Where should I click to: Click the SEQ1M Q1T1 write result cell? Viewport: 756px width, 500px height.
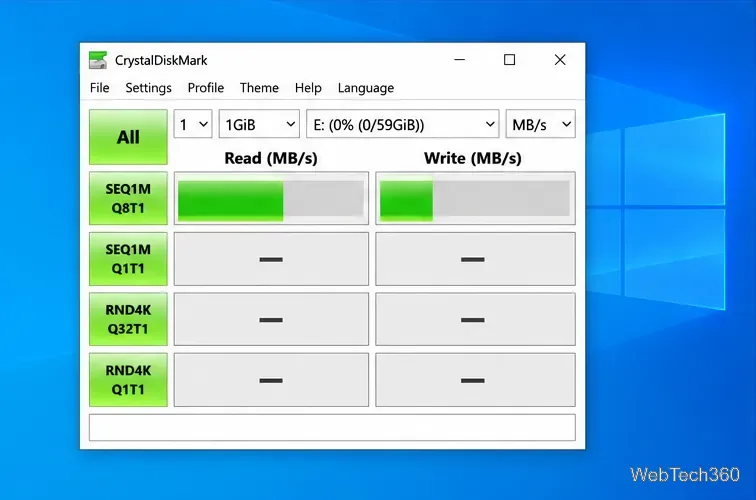(475, 259)
